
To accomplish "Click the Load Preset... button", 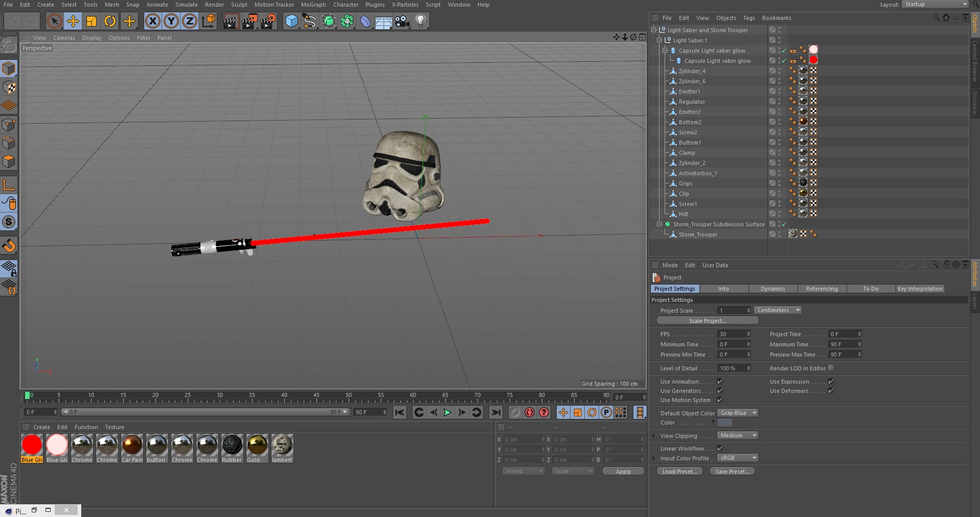I will 680,472.
